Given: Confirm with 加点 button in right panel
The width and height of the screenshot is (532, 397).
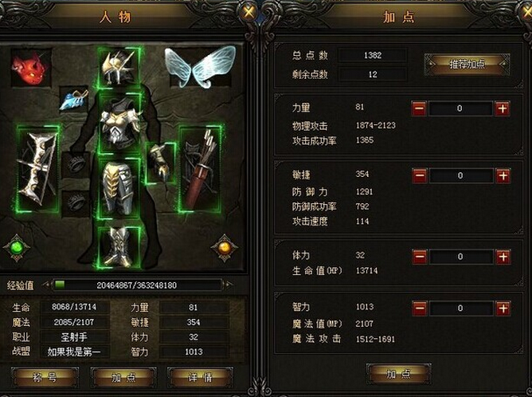Looking at the screenshot, I should tap(399, 374).
